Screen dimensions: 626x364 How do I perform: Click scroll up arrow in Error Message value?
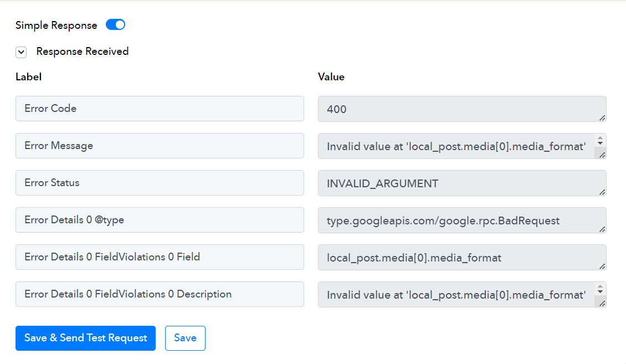(600, 138)
